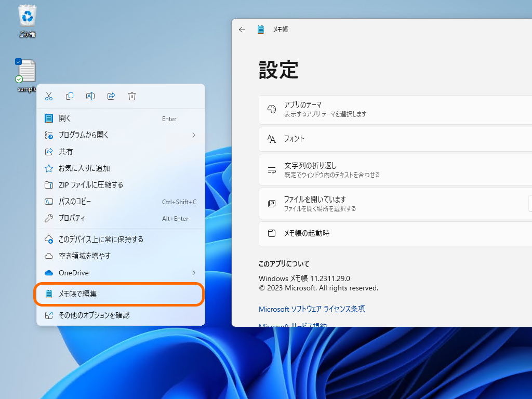The width and height of the screenshot is (532, 399).
Task: Select the Rename icon in the context menu
Action: [x=90, y=96]
